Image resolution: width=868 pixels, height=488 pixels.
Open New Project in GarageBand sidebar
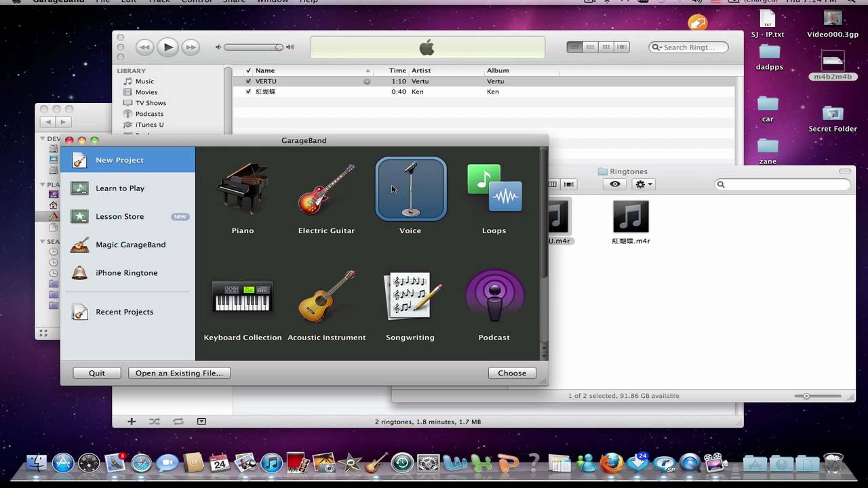coord(127,160)
